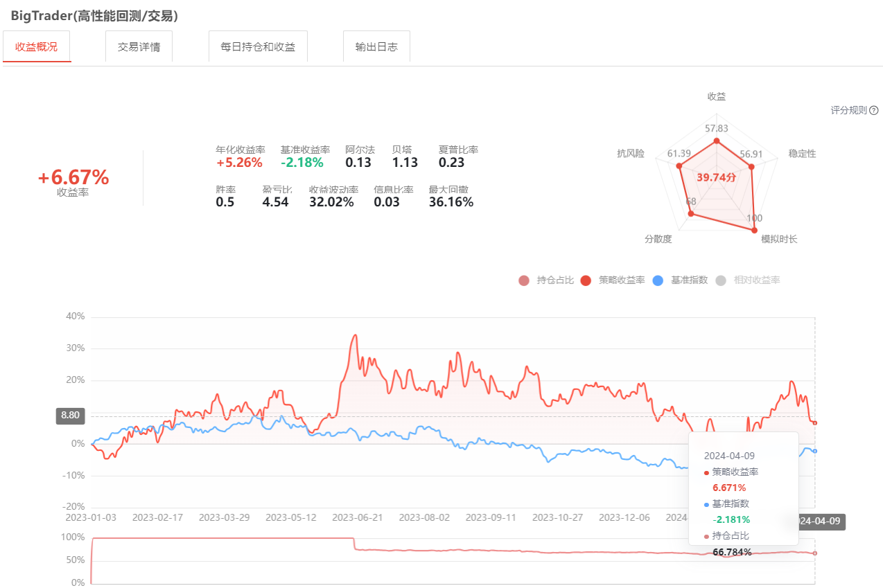Screen dimensions: 883x588
Task: Open the 输出日志 tab
Action: 376,47
